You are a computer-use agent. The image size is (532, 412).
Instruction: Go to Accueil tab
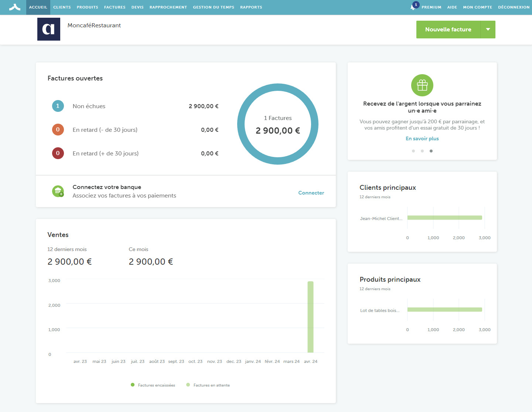(x=38, y=7)
